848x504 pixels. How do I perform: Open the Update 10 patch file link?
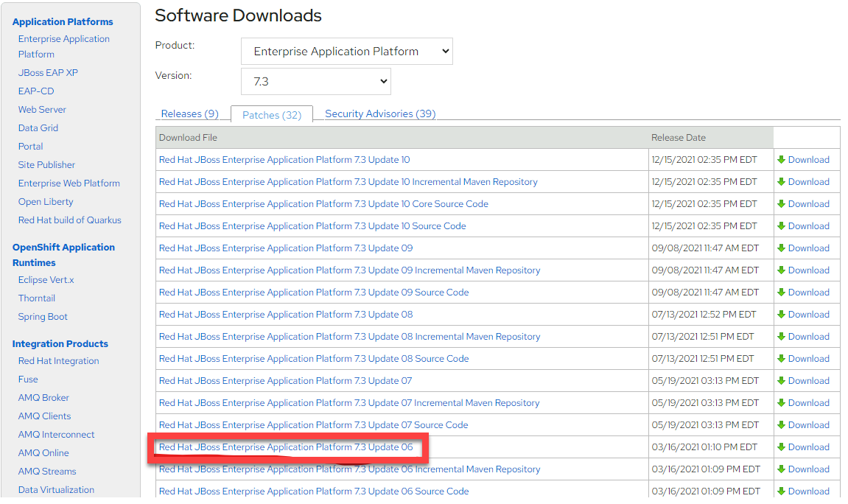coord(284,160)
